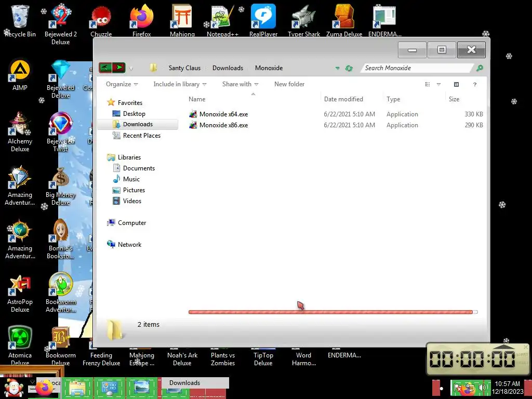Select Alchemy Deluxe desktop icon

pos(20,132)
